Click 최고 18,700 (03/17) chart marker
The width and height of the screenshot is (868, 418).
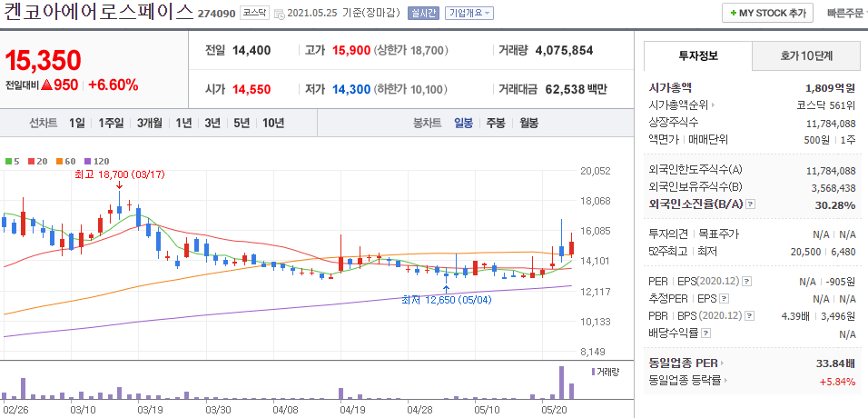tap(120, 174)
